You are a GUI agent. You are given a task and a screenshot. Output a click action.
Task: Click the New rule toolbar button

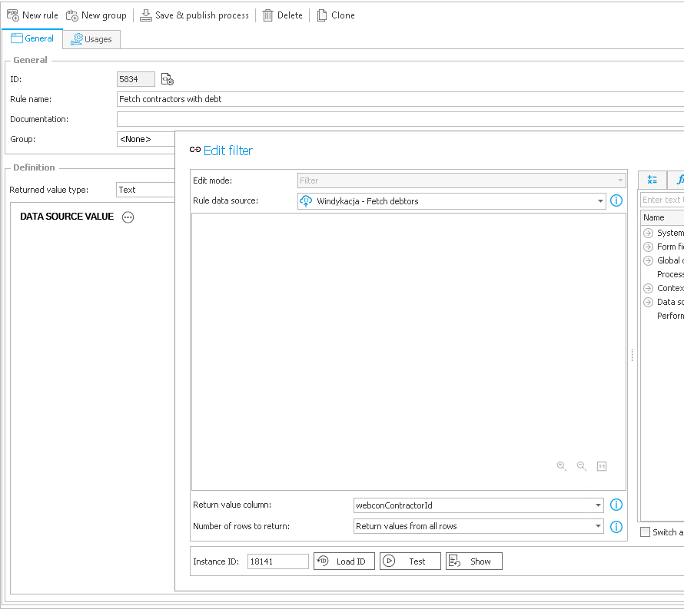click(x=32, y=15)
